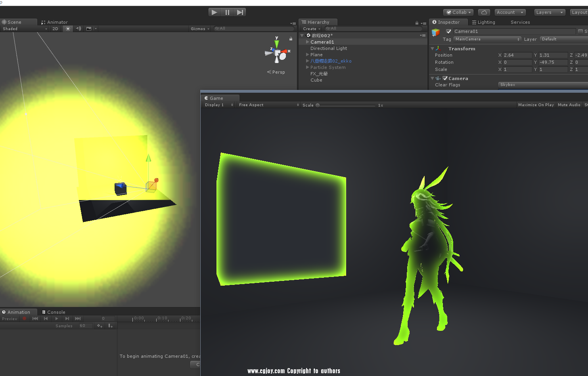Open the Shaded draw mode dropdown
Viewport: 588px width, 376px height.
pos(25,29)
